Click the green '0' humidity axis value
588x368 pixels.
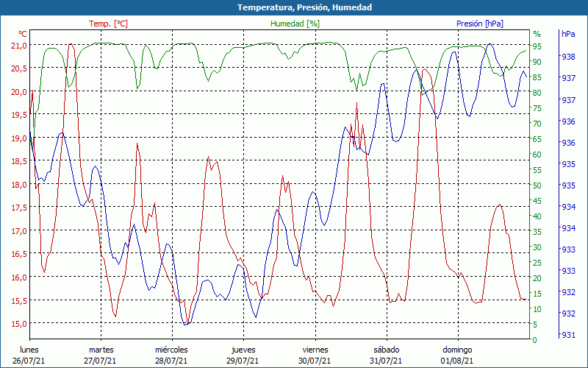tap(535, 340)
